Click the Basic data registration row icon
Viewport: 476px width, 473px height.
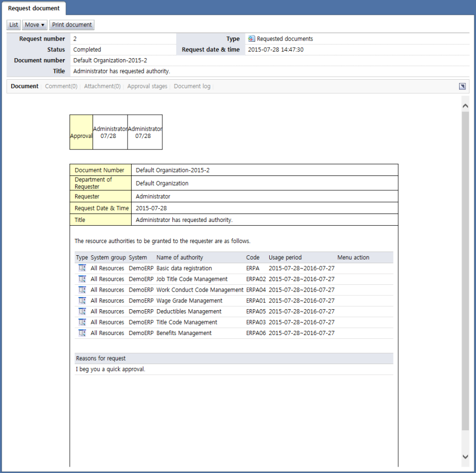[x=82, y=268]
